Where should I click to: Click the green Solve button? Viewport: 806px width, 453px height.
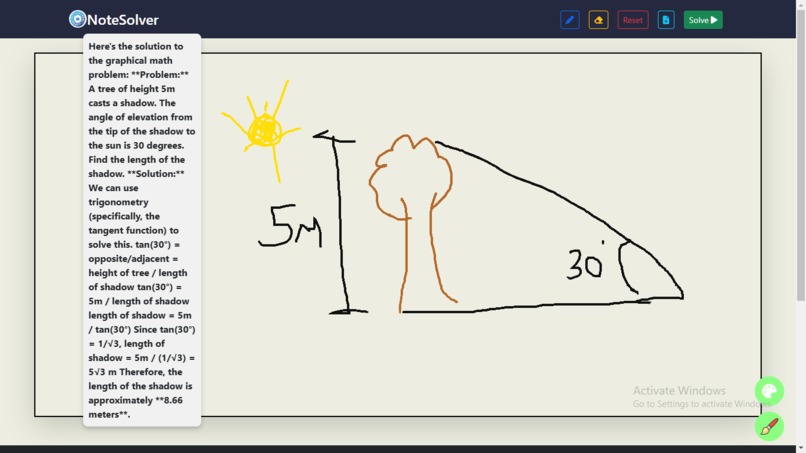click(x=703, y=20)
